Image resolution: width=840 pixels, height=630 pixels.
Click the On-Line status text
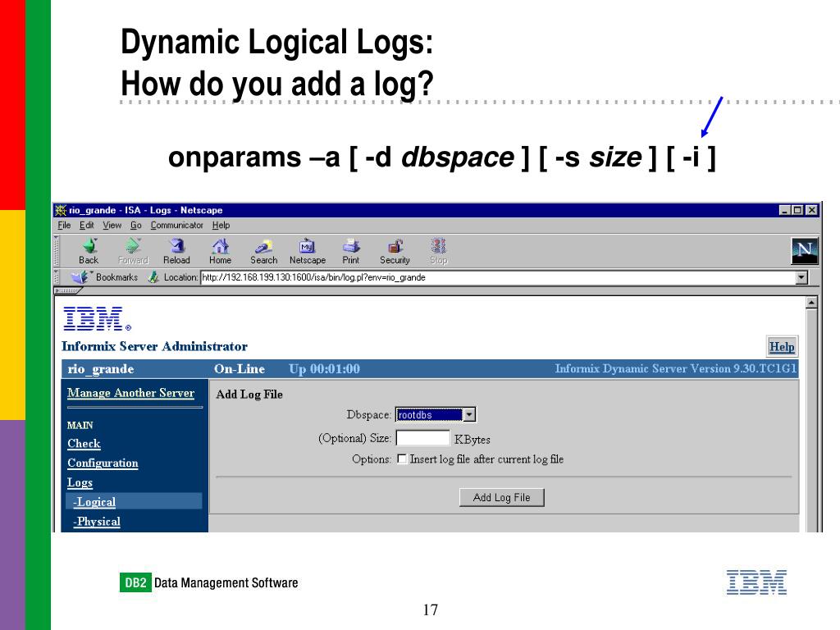[240, 368]
